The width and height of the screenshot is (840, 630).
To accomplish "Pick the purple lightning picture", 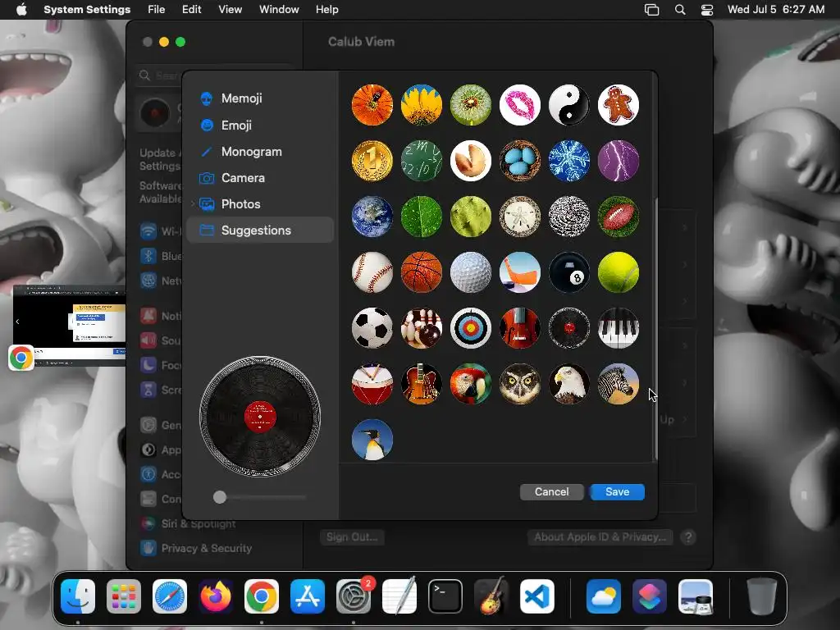I will tap(619, 161).
